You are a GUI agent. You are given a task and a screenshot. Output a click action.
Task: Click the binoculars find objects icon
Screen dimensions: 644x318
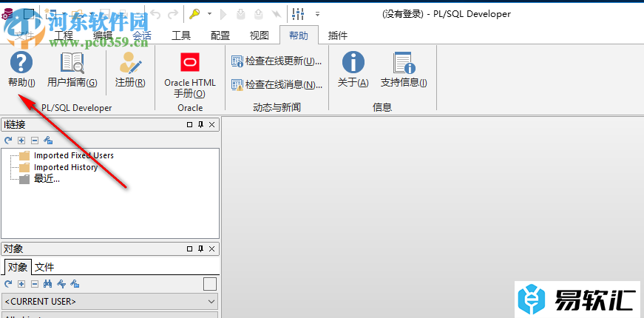pyautogui.click(x=47, y=284)
